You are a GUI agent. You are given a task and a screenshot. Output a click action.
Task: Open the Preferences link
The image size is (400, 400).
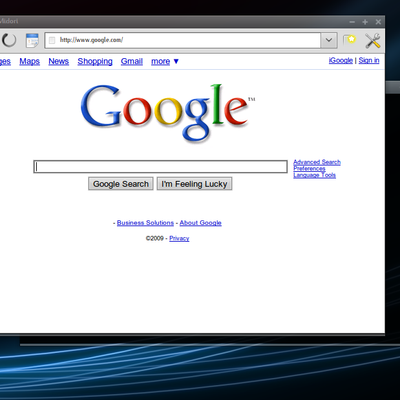coord(309,169)
